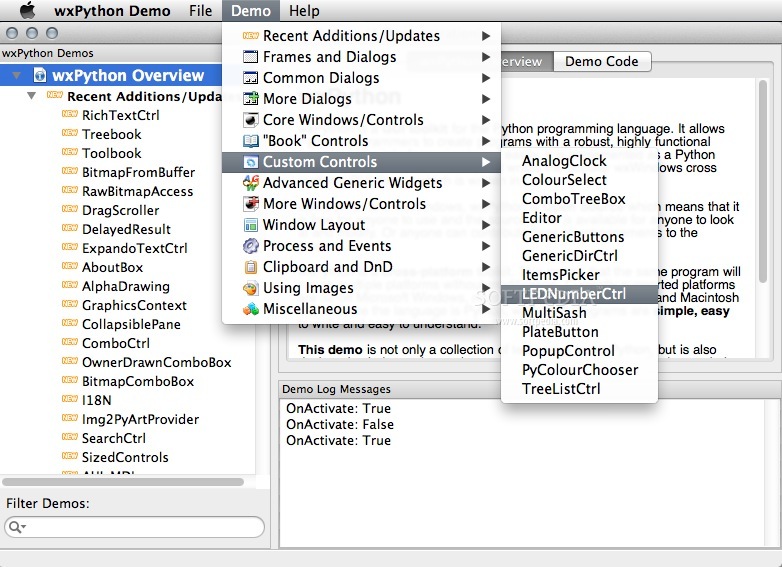The image size is (782, 567).
Task: Select Img2PyArtProvider in the demo tree
Action: (140, 419)
